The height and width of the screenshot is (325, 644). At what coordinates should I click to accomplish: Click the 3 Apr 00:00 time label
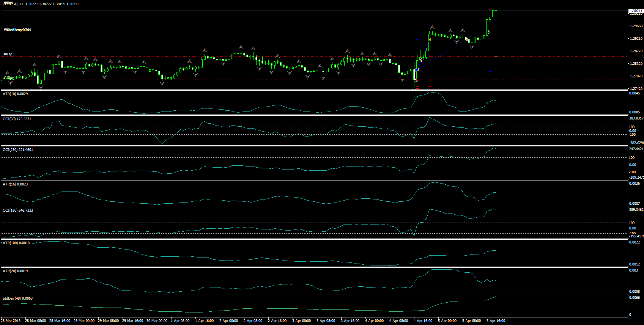[x=302, y=321]
